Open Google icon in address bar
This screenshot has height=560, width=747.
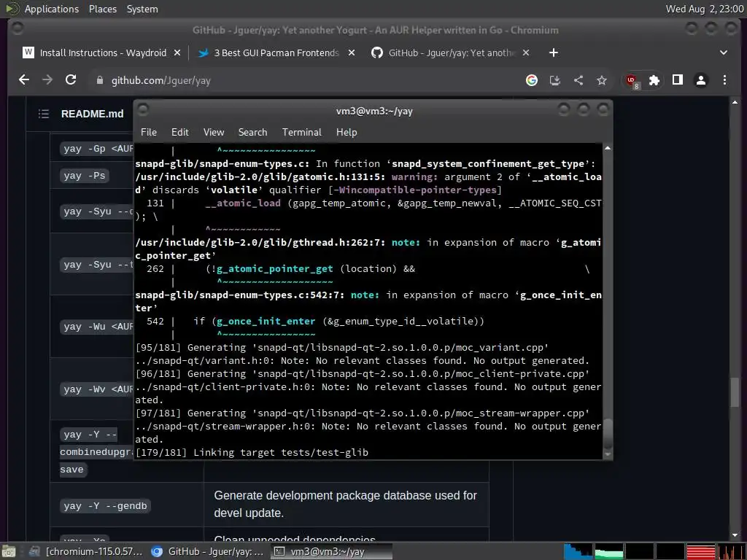pos(532,80)
